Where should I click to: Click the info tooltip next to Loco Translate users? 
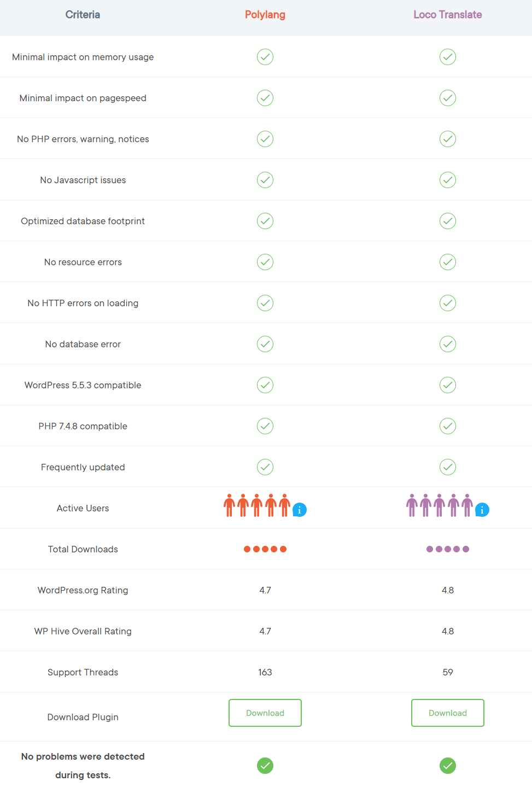click(x=482, y=510)
